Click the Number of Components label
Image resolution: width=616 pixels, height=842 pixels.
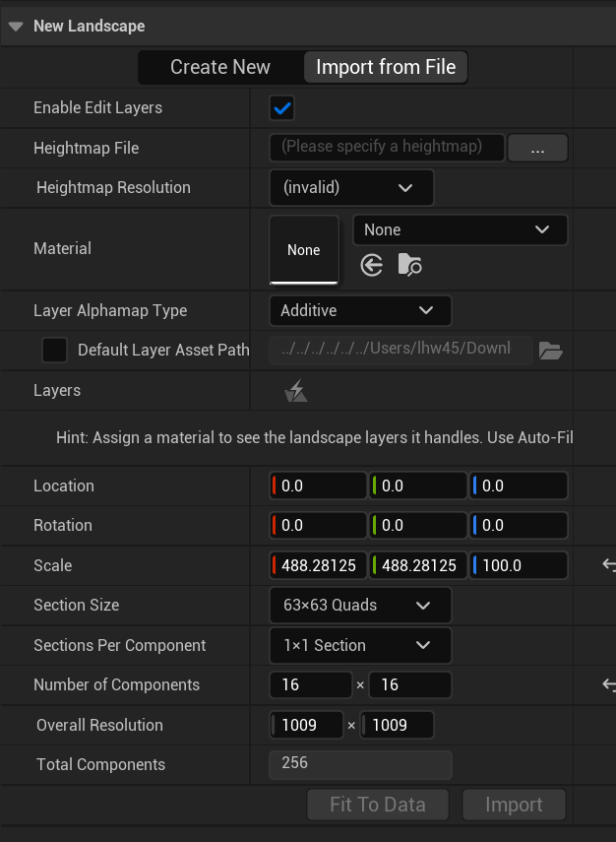point(116,684)
